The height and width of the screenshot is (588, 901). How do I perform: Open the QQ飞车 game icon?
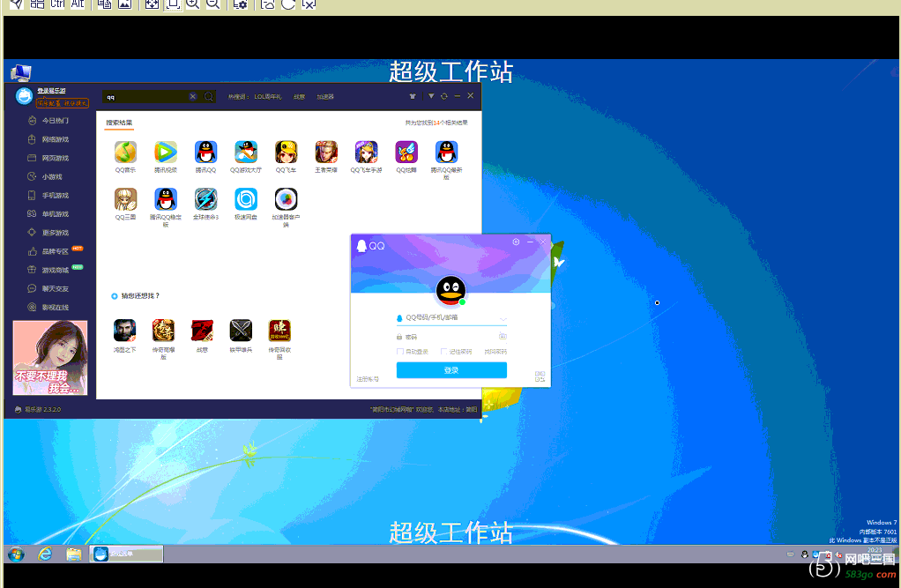[x=286, y=153]
